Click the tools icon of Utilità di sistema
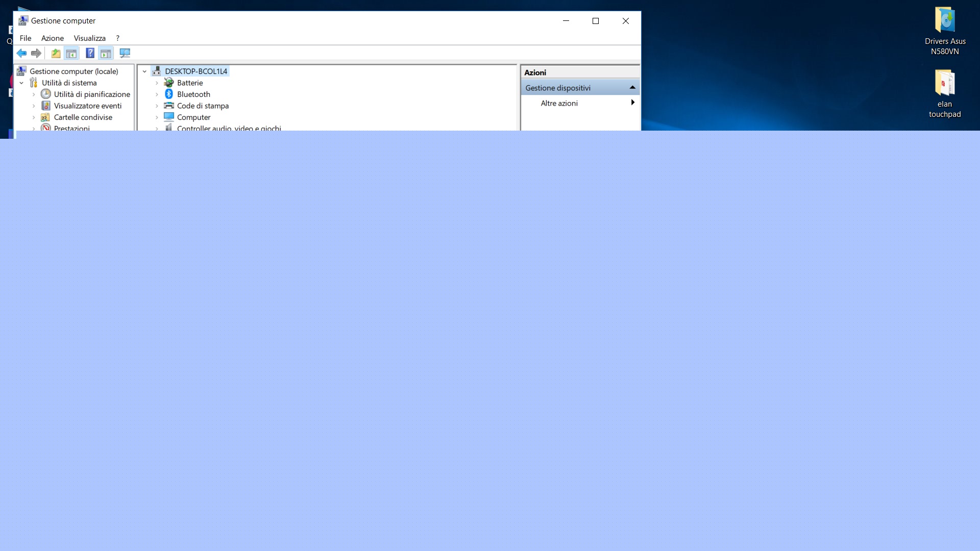980x551 pixels. tap(34, 83)
